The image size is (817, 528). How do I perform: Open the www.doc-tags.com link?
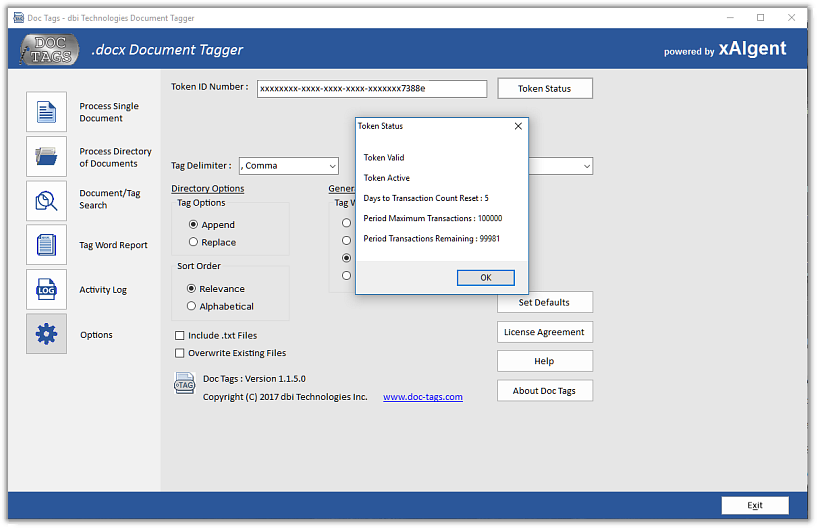point(423,397)
